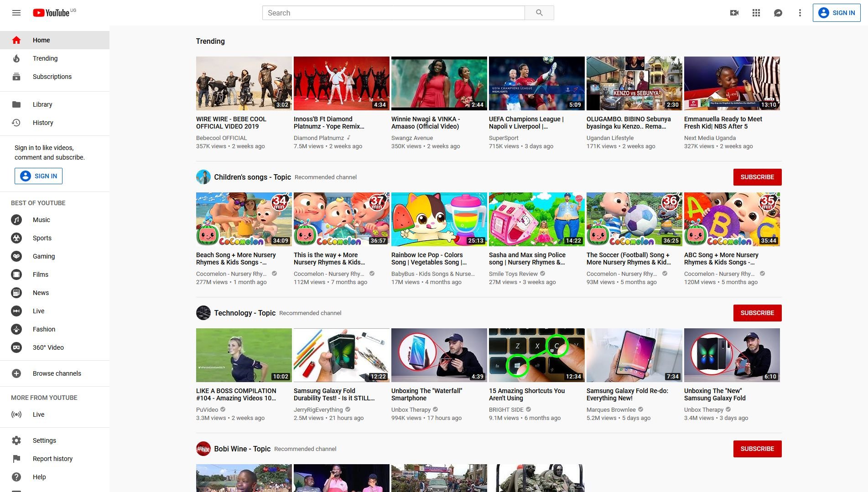Open the Smile Toys Review channel name
This screenshot has width=868, height=492.
click(513, 274)
